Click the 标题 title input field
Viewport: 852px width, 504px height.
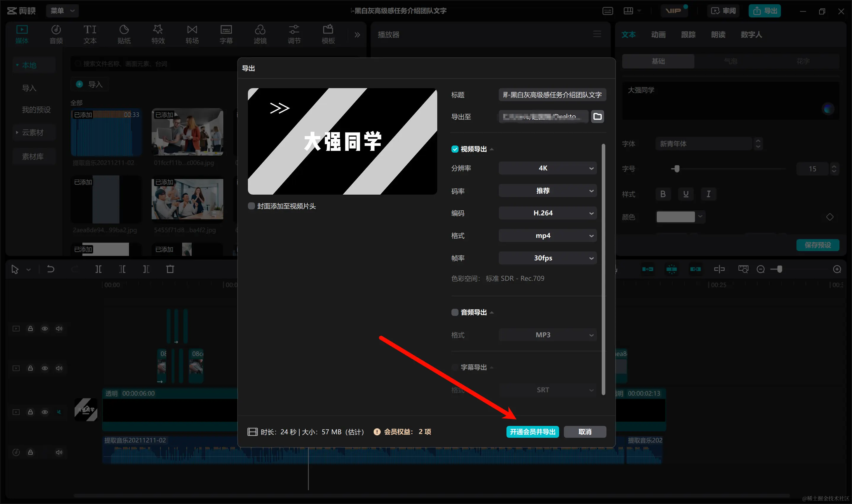[x=552, y=95]
